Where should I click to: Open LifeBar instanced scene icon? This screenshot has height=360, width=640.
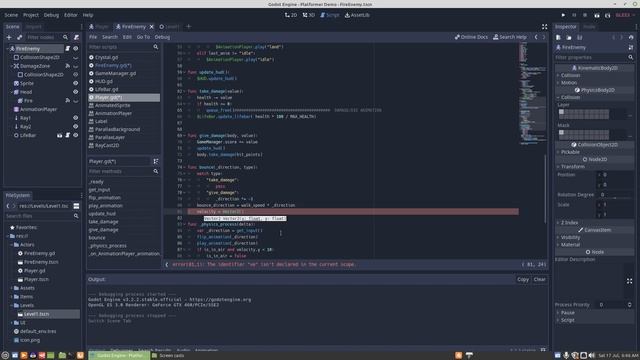pyautogui.click(x=60, y=135)
